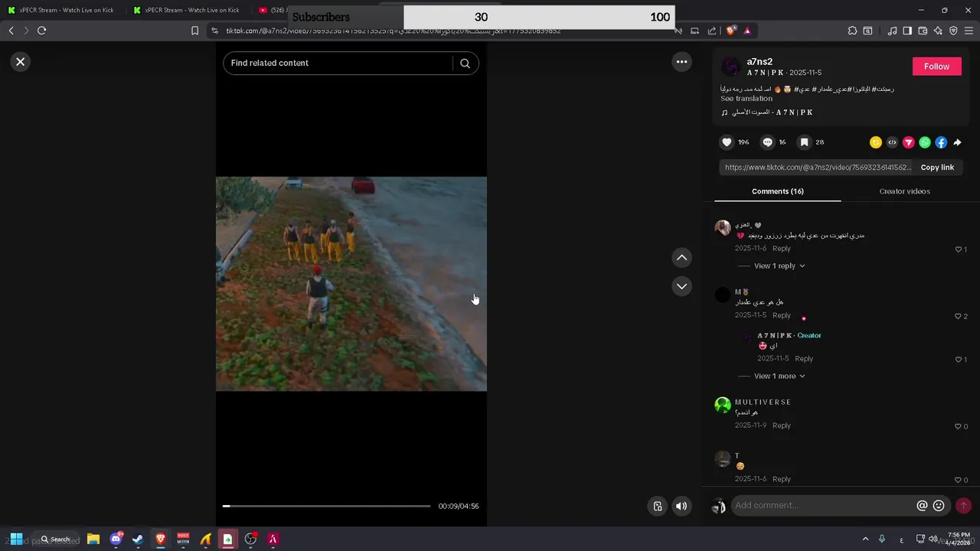Image resolution: width=980 pixels, height=551 pixels.
Task: Post the comment with the red arrow button
Action: pos(963,506)
